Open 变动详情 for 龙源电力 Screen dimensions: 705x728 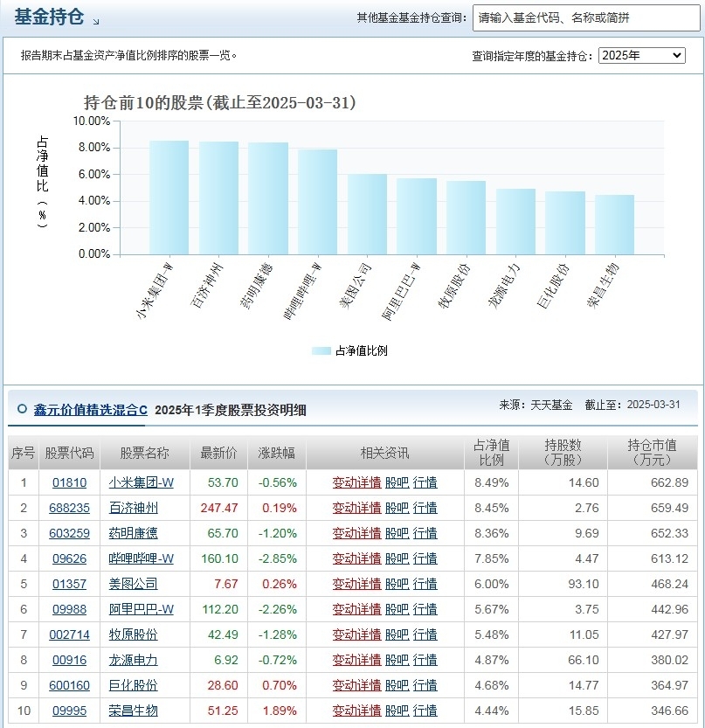(x=356, y=660)
